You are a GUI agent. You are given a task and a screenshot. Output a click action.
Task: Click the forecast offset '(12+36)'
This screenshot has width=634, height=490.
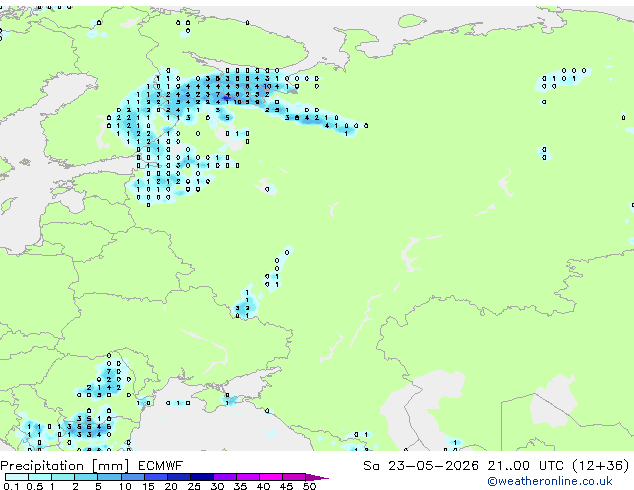coord(601,466)
